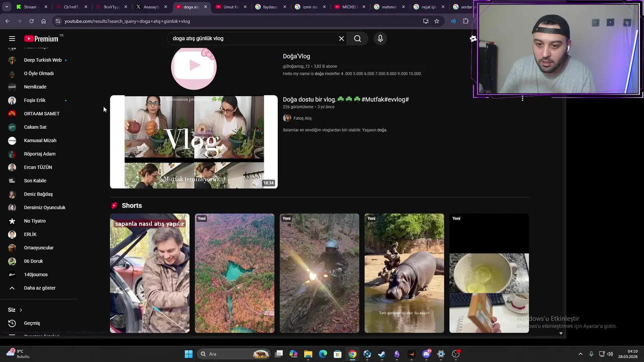Open Windows Start menu
The height and width of the screenshot is (362, 644).
189,354
